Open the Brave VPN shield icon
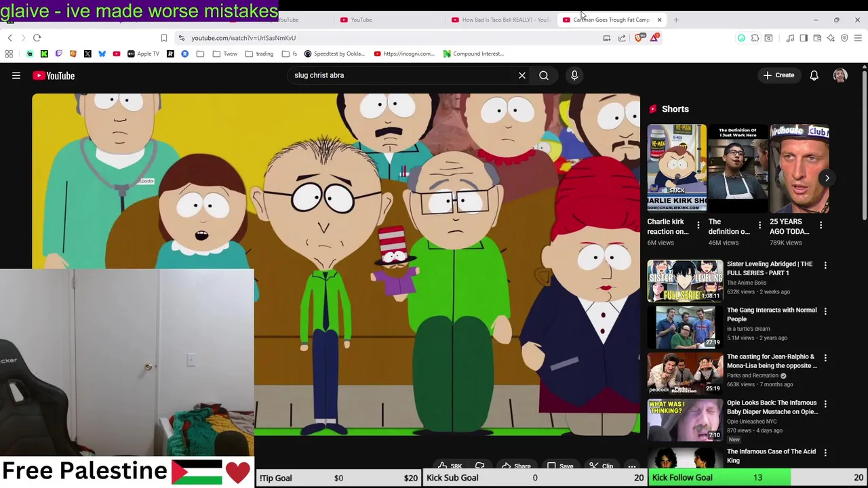Screen dimensions: 868x488 pos(844,38)
